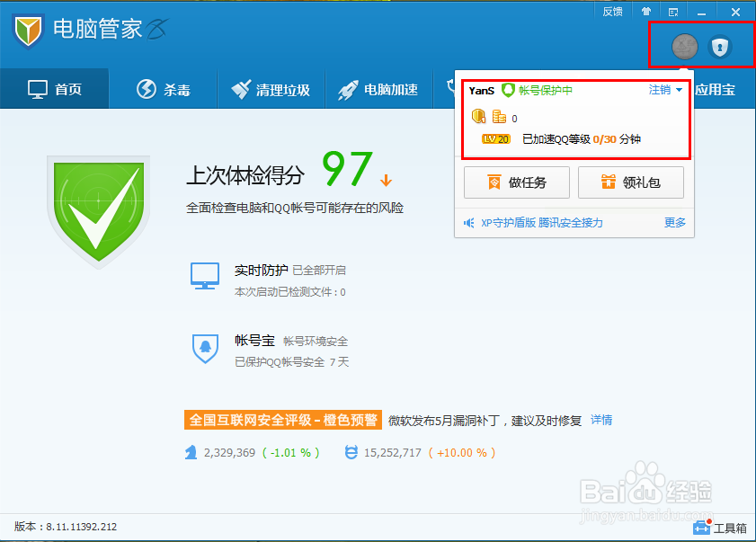Viewport: 756px width, 542px height.
Task: Open the 详情 link
Action: click(601, 420)
